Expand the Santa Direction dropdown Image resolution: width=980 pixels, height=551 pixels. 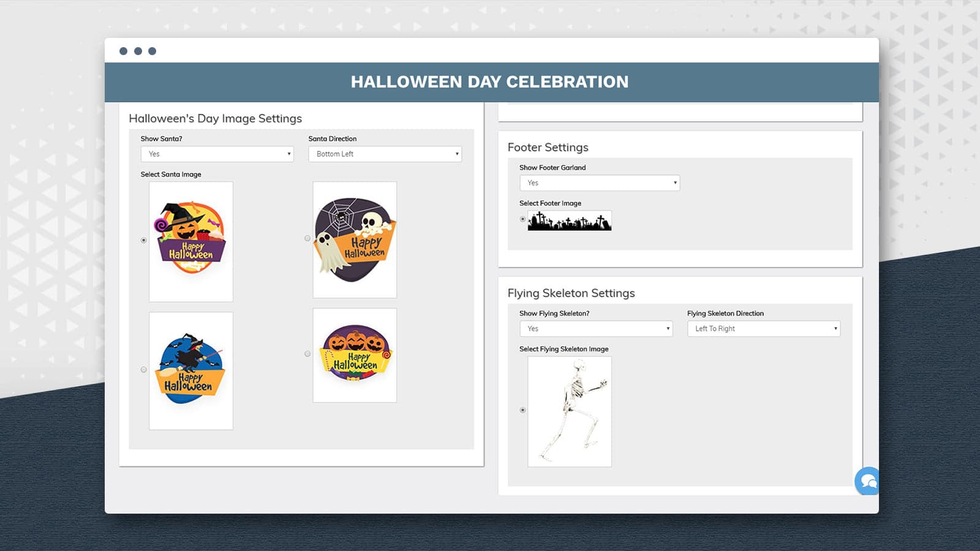[385, 154]
